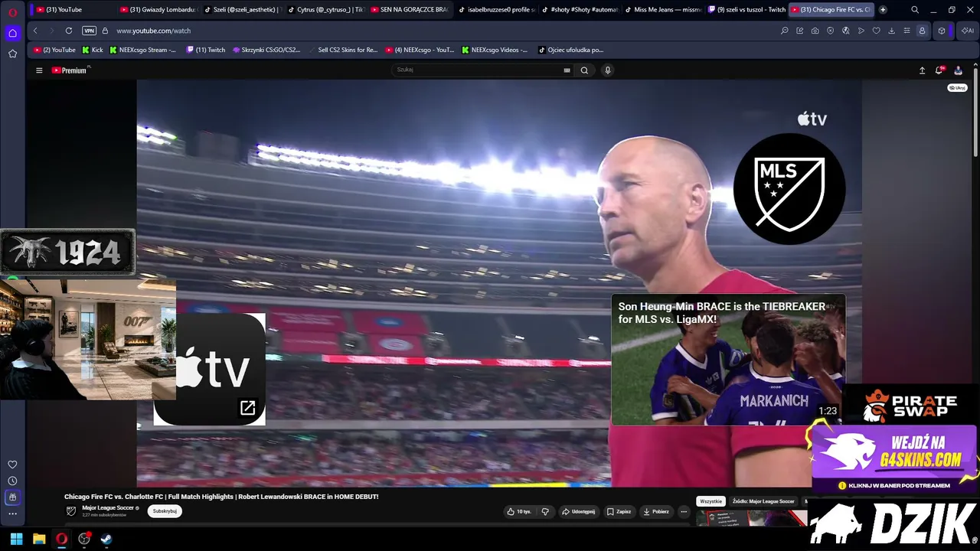Like the video with thumbs-up button
Screen dimensions: 980x551
[519, 511]
